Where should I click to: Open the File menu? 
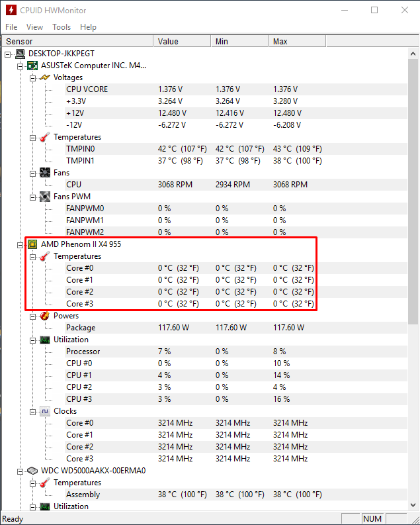(x=11, y=27)
